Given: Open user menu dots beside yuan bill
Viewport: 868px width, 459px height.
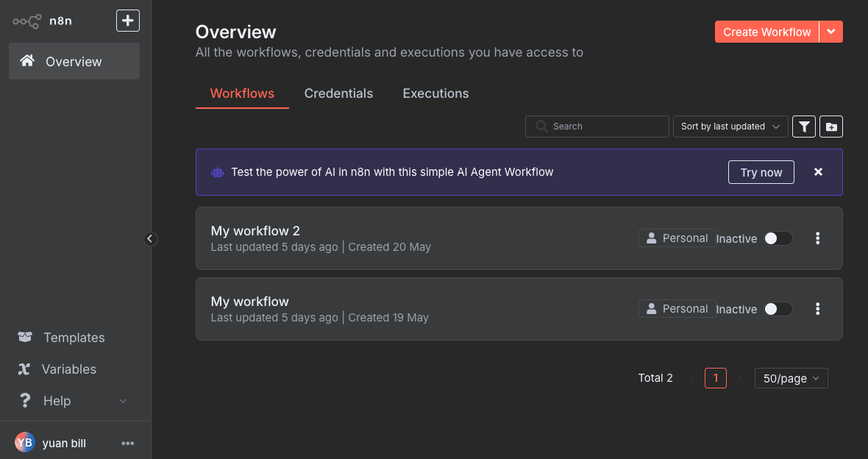Looking at the screenshot, I should pyautogui.click(x=127, y=443).
